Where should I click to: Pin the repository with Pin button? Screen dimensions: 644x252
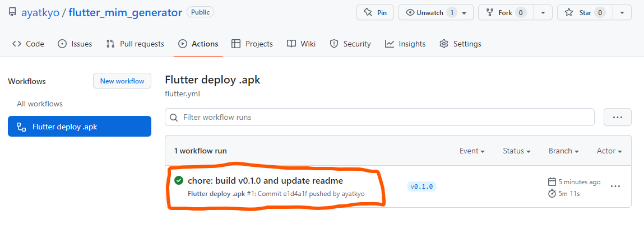375,12
